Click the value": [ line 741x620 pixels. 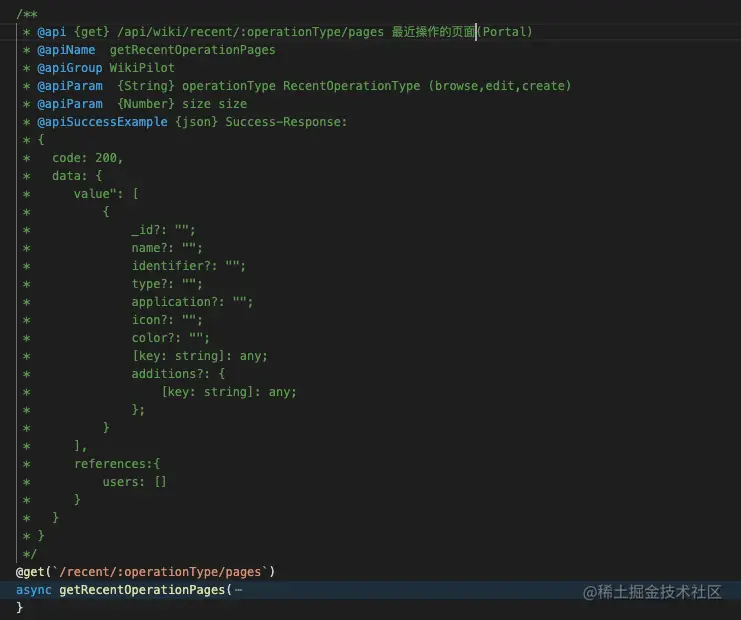coord(106,193)
